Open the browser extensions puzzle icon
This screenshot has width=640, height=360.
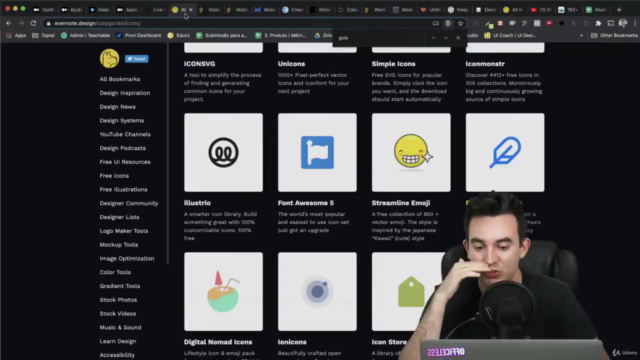pyautogui.click(x=598, y=23)
